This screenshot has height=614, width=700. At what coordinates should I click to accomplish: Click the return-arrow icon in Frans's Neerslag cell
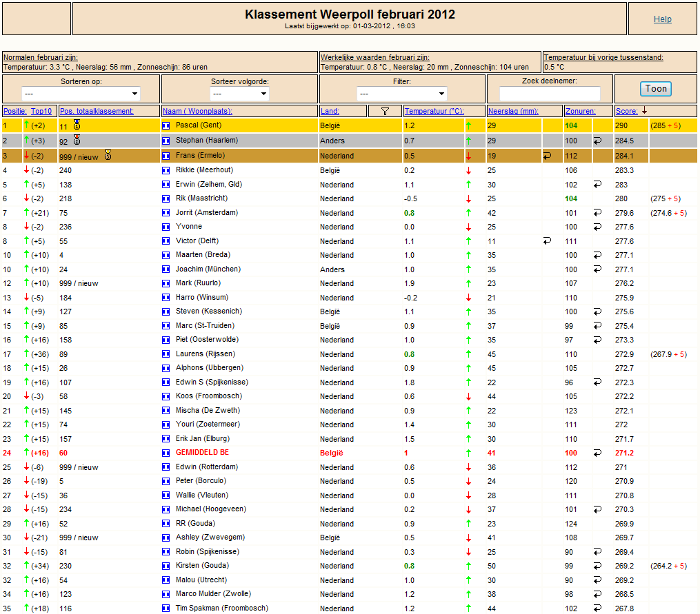tap(547, 156)
